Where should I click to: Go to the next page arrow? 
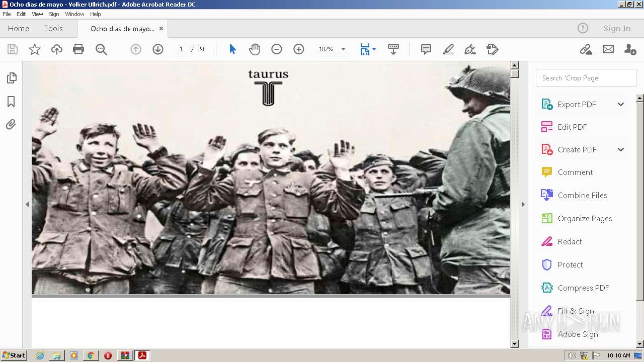tap(158, 49)
